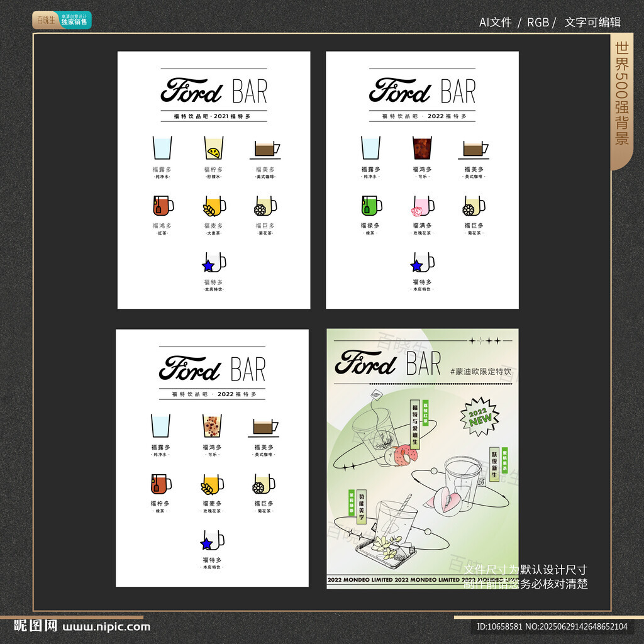
Task: Click the water glass icon in the 2021 menu
Action: click(x=162, y=148)
